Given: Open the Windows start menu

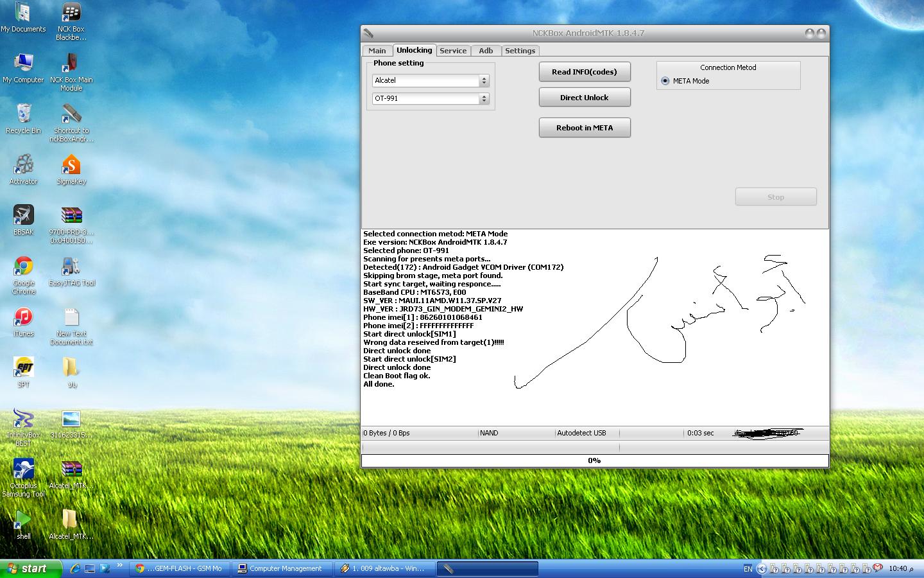Looking at the screenshot, I should [31, 568].
